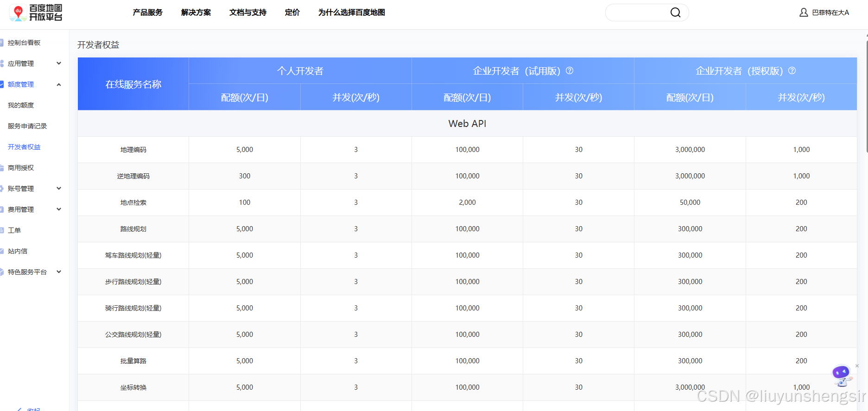
Task: Expand 特色服务平台 menu chevron
Action: coord(59,272)
